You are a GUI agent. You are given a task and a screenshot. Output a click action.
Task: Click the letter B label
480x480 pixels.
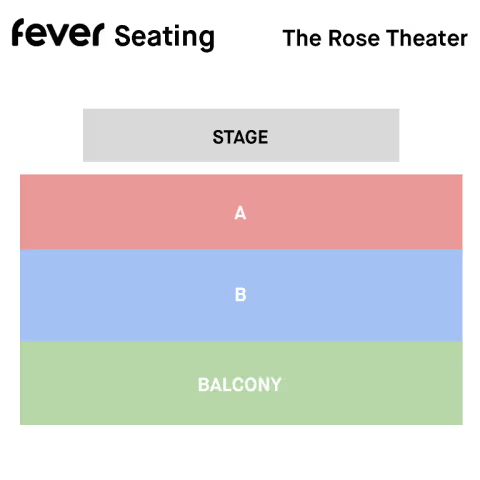click(x=240, y=295)
